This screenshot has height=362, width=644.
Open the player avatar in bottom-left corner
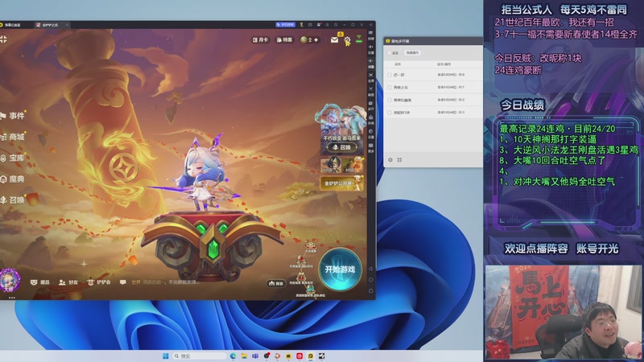(9, 281)
